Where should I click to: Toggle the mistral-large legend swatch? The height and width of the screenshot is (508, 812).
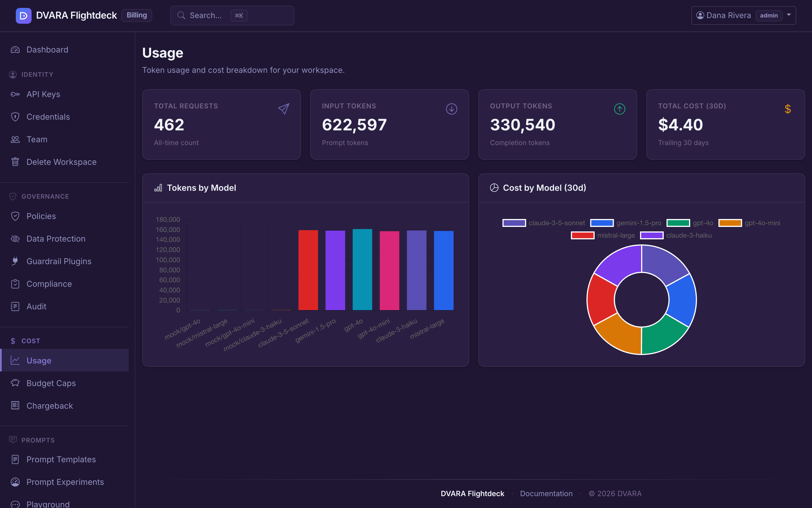pos(582,236)
